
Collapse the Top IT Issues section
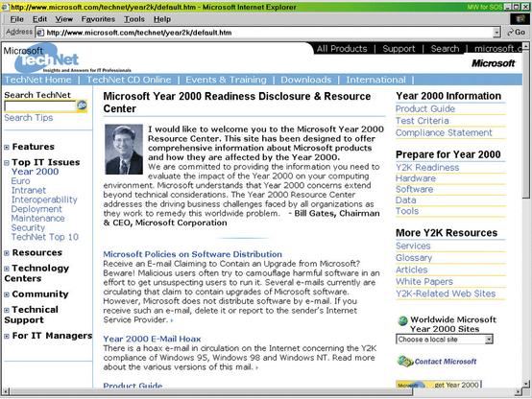point(7,163)
